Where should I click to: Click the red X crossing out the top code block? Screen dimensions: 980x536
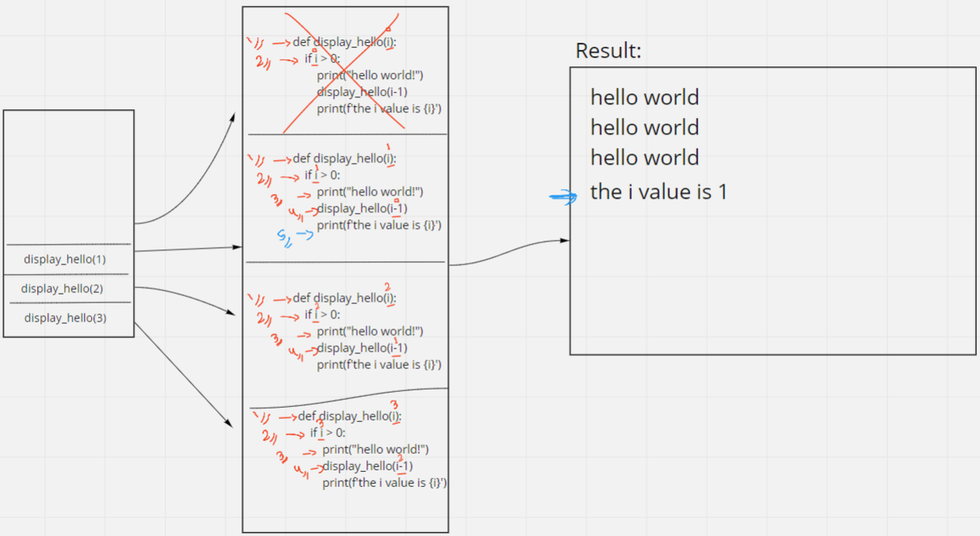coord(344,71)
